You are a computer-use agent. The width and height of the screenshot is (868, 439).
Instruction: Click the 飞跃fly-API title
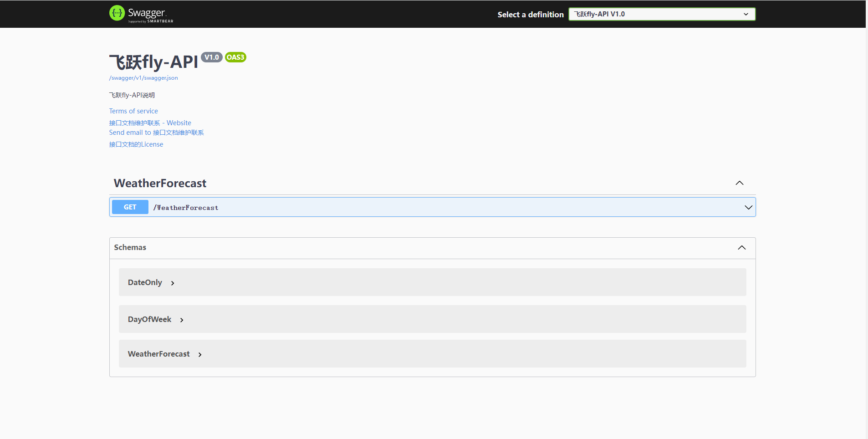154,62
